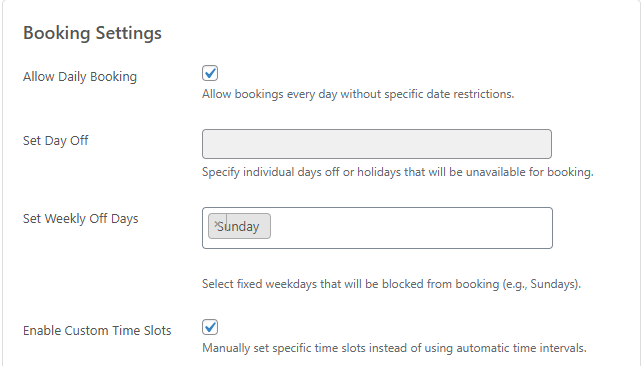Focus the Set Day Off input field

pos(377,144)
